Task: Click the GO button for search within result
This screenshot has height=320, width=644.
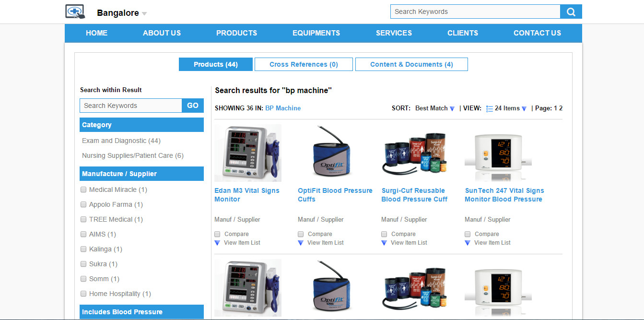Action: [193, 106]
